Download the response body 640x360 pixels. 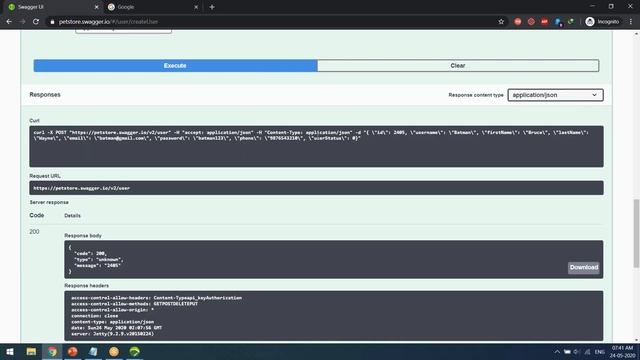click(584, 267)
